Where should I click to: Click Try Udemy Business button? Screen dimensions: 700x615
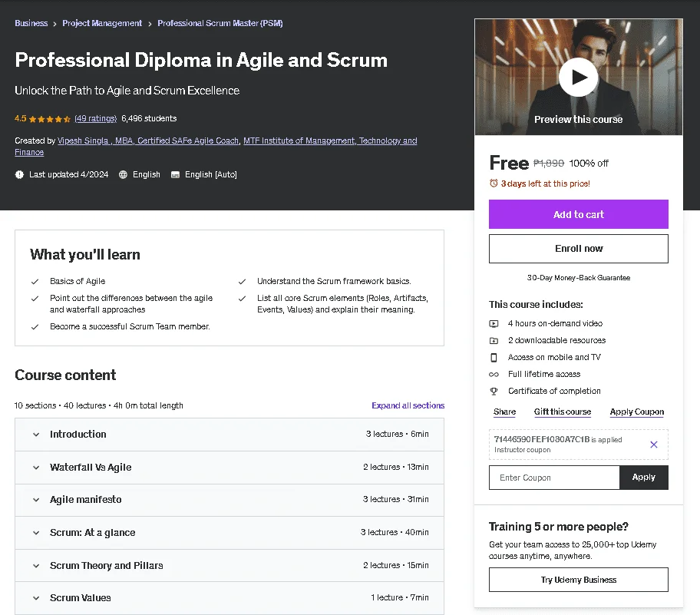[579, 580]
